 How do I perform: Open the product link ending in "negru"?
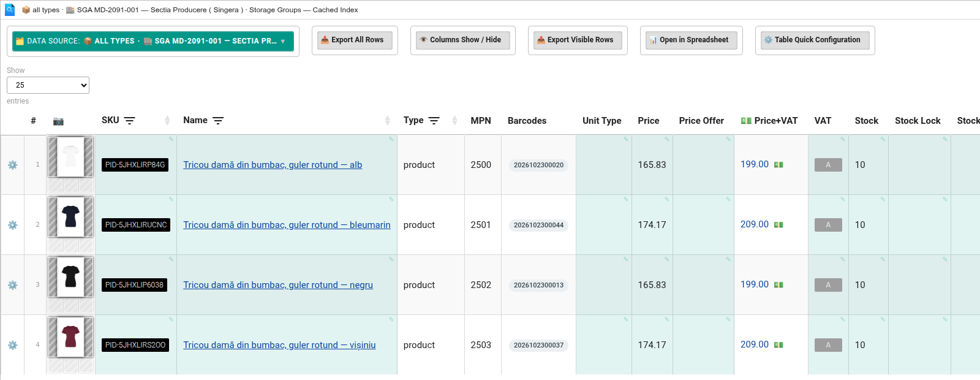click(278, 285)
